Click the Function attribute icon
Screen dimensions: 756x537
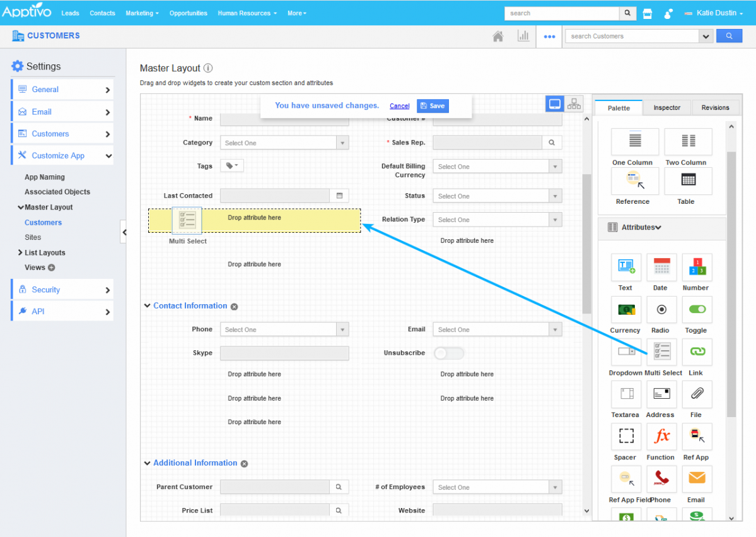pos(661,437)
